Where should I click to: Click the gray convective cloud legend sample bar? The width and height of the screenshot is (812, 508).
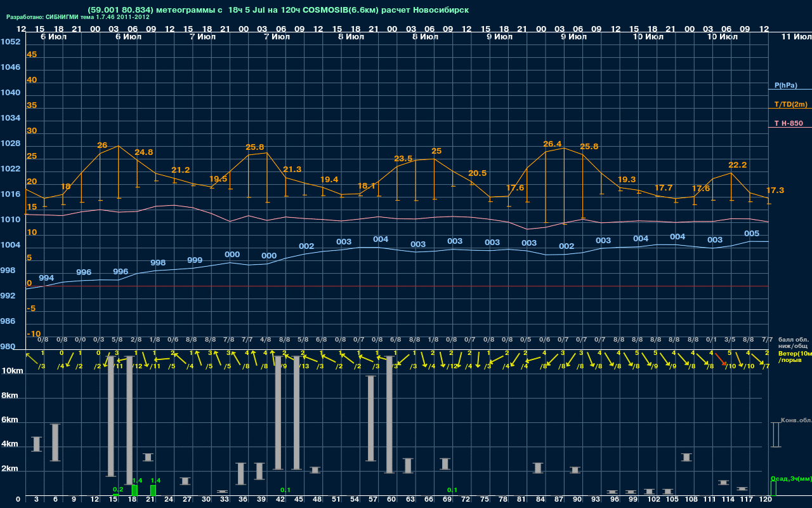(x=775, y=435)
